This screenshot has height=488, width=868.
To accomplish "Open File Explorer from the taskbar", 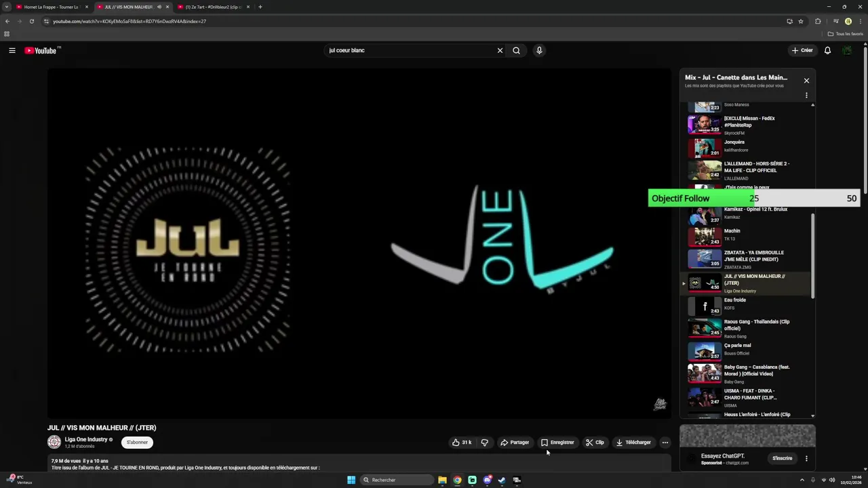I will 442,480.
